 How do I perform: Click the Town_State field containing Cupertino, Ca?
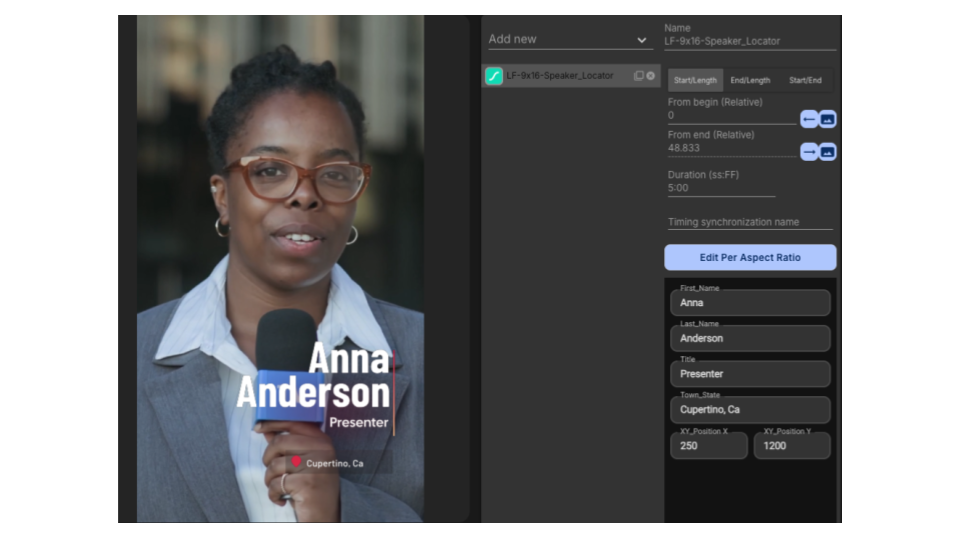tap(750, 410)
